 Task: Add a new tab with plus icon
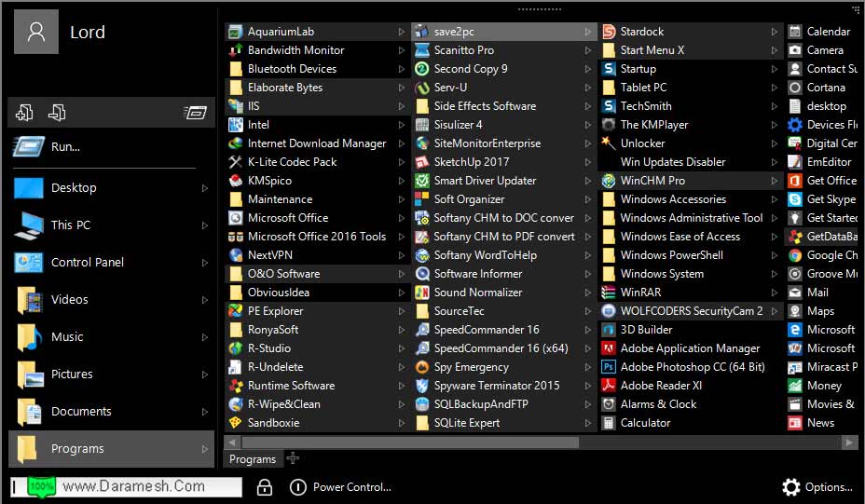click(293, 457)
